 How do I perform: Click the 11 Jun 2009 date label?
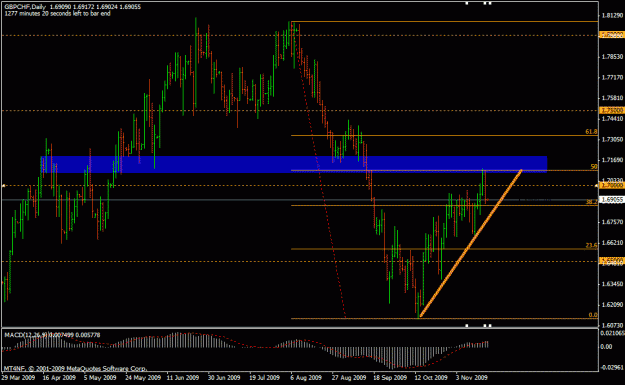[x=183, y=377]
